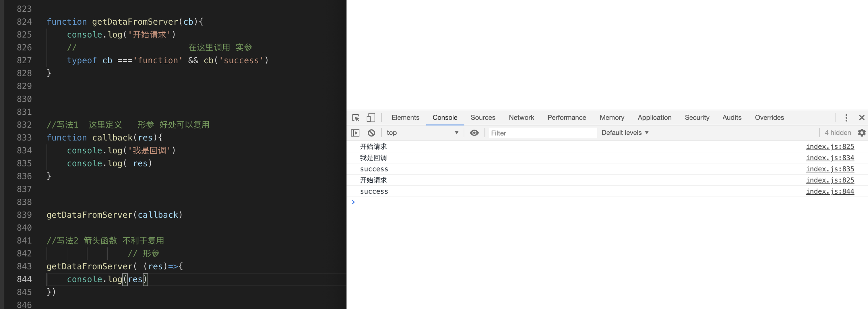This screenshot has width=868, height=309.
Task: Open index.js:825 link on first log row
Action: (x=830, y=146)
